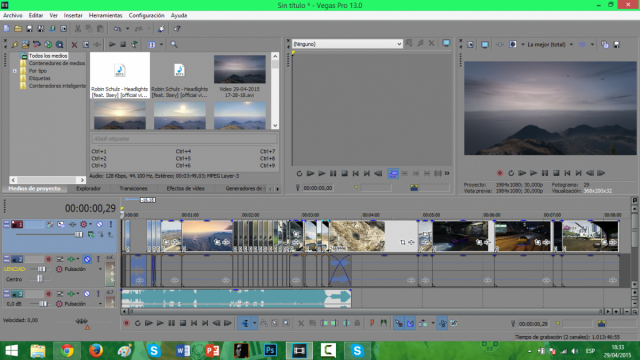Click Make Compositing Child icon on track 1
This screenshot has height=360, width=640.
pyautogui.click(x=100, y=234)
